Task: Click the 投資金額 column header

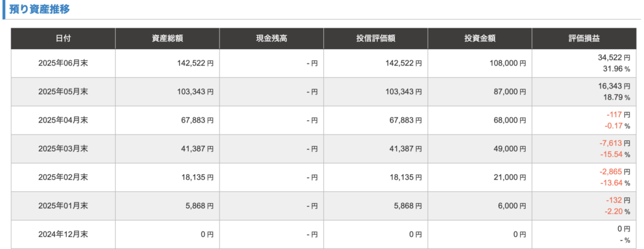Action: tap(480, 38)
